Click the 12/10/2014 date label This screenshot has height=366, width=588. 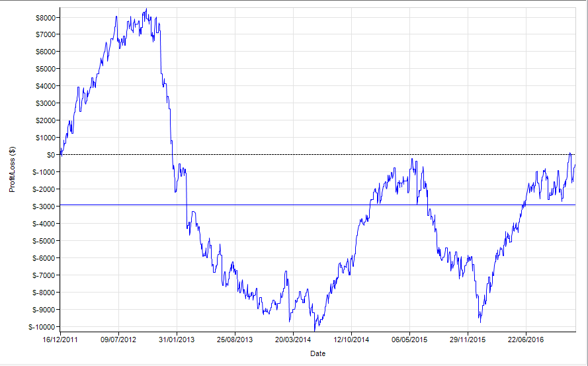351,340
